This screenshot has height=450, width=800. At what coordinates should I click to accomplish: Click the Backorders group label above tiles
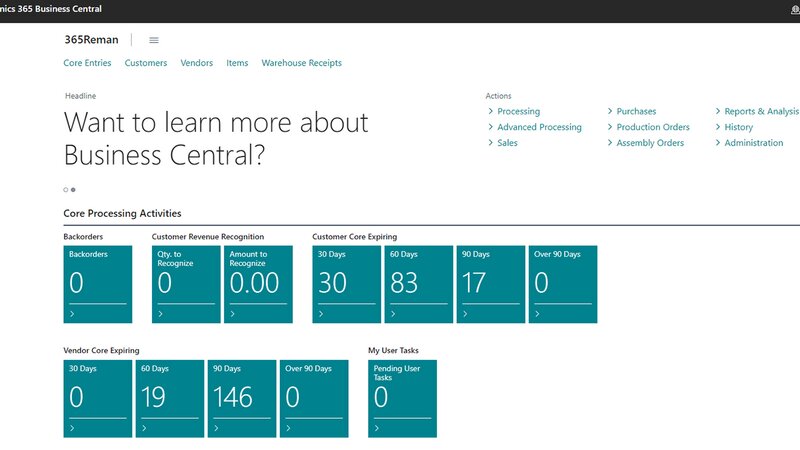tap(83, 237)
